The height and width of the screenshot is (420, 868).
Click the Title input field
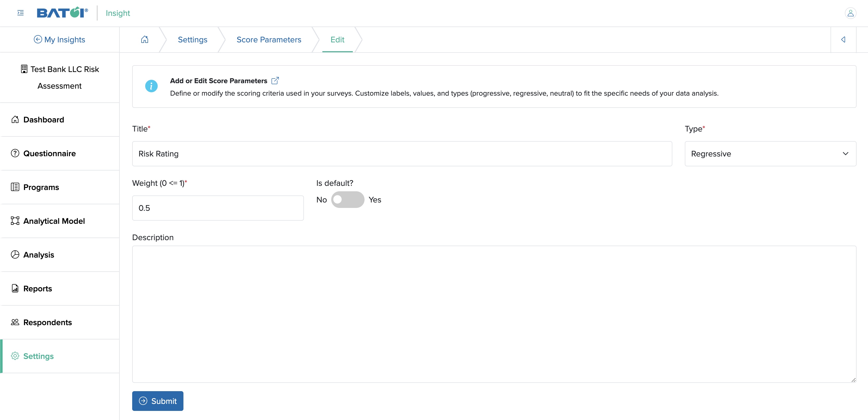[402, 153]
